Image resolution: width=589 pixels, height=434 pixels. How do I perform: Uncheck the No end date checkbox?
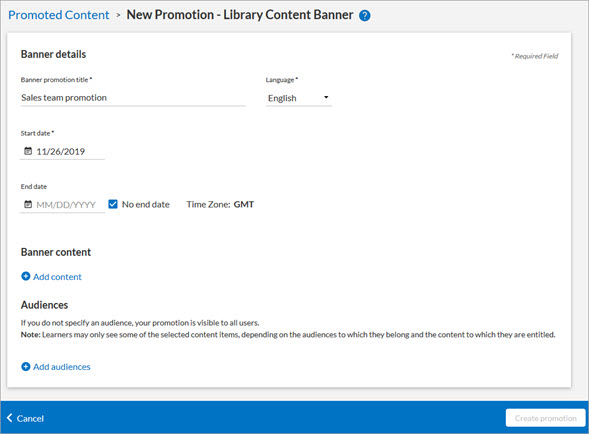coord(113,204)
